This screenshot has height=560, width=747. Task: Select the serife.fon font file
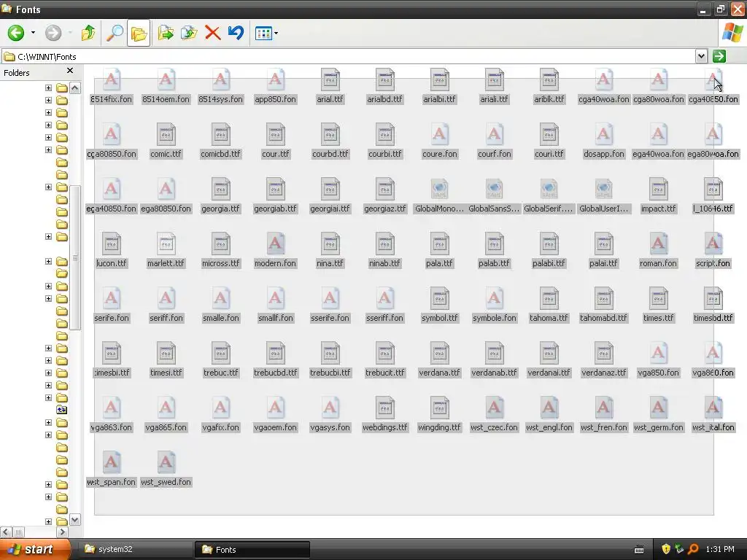tap(111, 306)
